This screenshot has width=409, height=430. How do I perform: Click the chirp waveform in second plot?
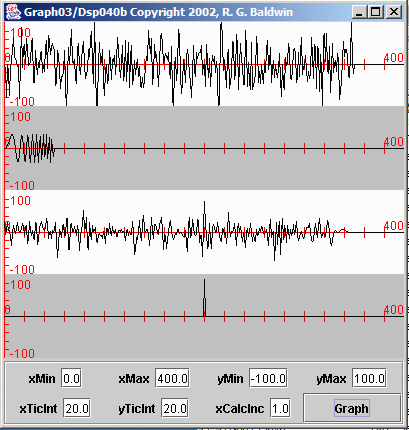pyautogui.click(x=30, y=148)
